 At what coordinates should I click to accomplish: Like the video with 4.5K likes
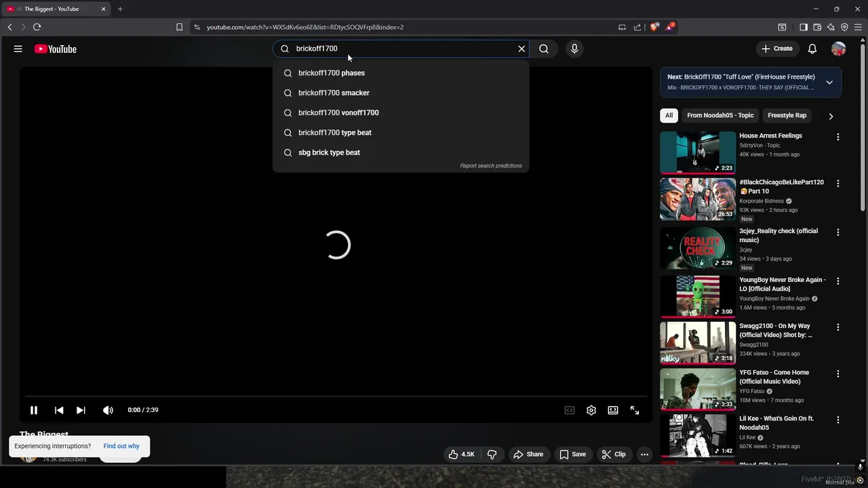click(461, 455)
